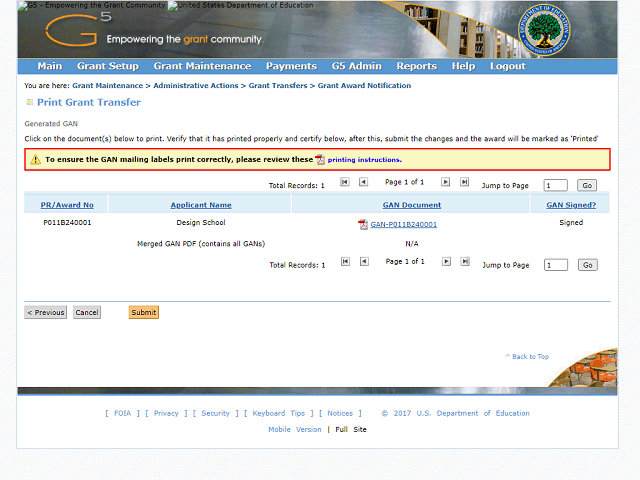This screenshot has height=480, width=640.
Task: Open the GAN-P011B240001 document link
Action: click(403, 225)
